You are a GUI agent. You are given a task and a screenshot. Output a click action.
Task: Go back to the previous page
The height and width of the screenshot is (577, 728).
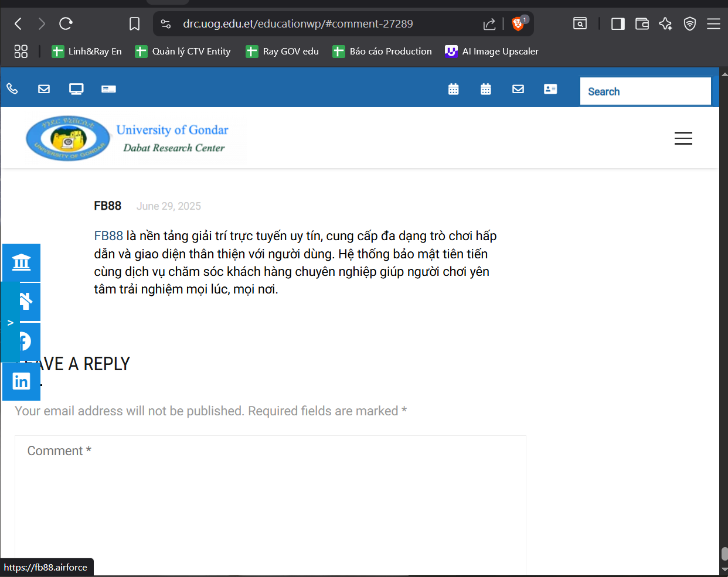click(x=18, y=23)
